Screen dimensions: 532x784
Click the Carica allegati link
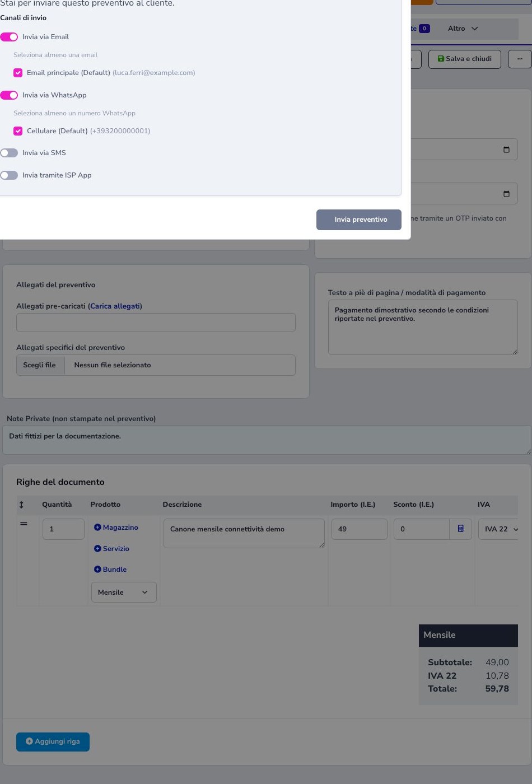116,306
